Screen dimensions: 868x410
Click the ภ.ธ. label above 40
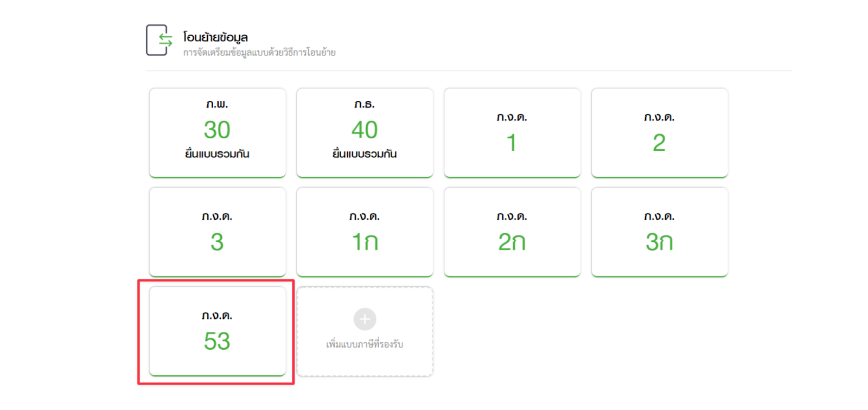[x=365, y=104]
